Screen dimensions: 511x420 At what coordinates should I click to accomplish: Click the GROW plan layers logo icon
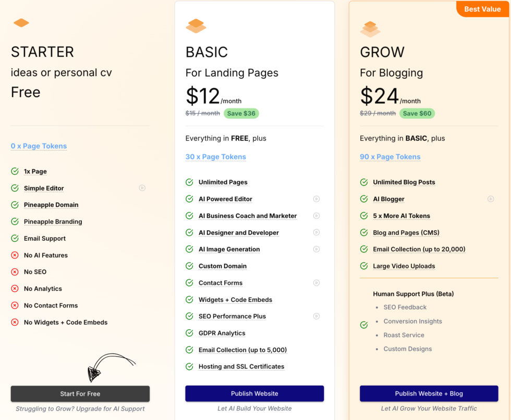(370, 29)
